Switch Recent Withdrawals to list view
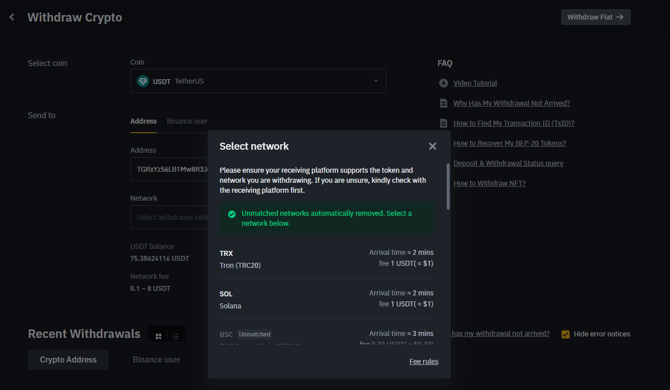Screen dimensions: 670x390 coord(176,336)
